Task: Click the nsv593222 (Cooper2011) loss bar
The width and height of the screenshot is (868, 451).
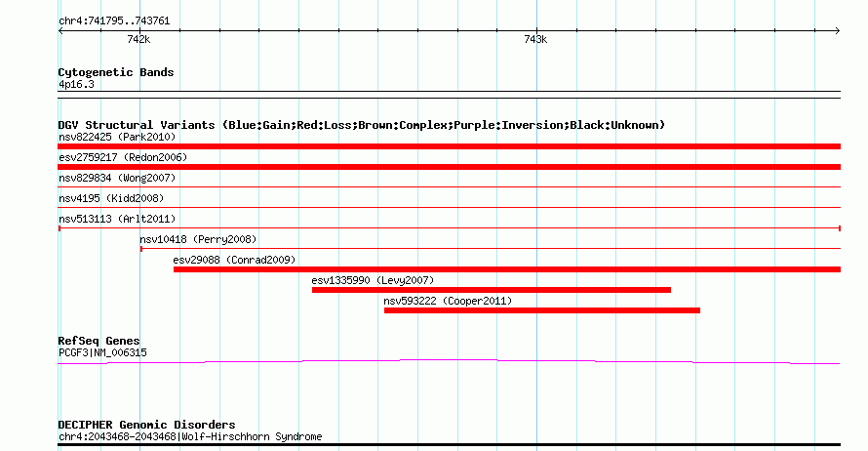Action: [542, 310]
